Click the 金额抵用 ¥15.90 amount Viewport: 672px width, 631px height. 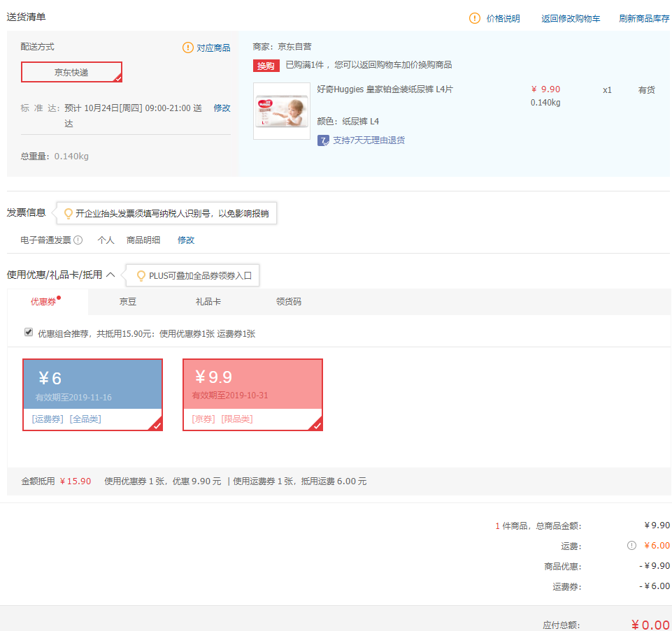[x=76, y=481]
